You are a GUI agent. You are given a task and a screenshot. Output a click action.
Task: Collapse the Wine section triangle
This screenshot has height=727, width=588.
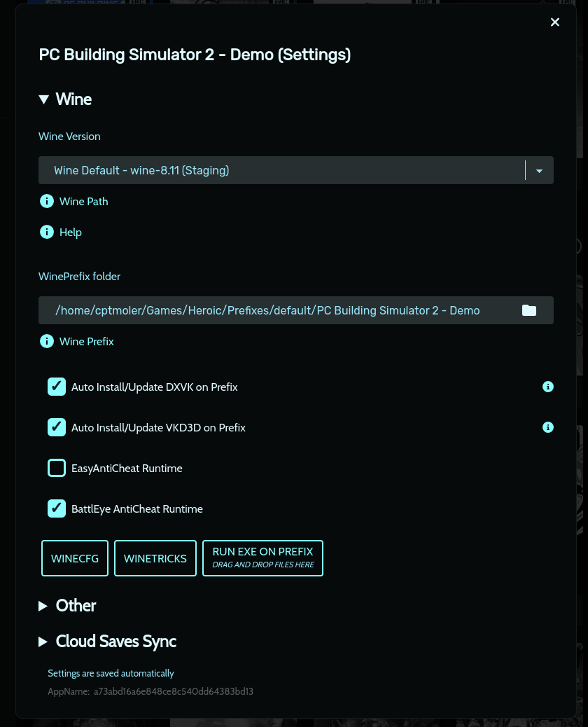click(x=44, y=99)
